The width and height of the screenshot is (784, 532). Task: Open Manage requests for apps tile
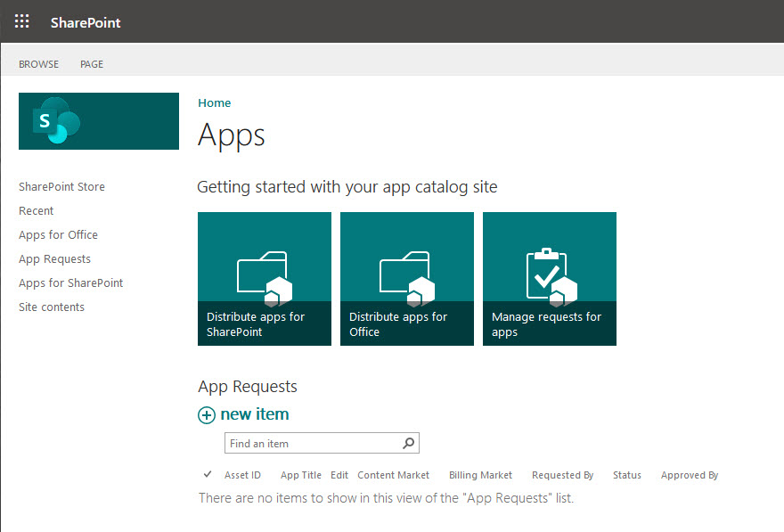pyautogui.click(x=550, y=279)
